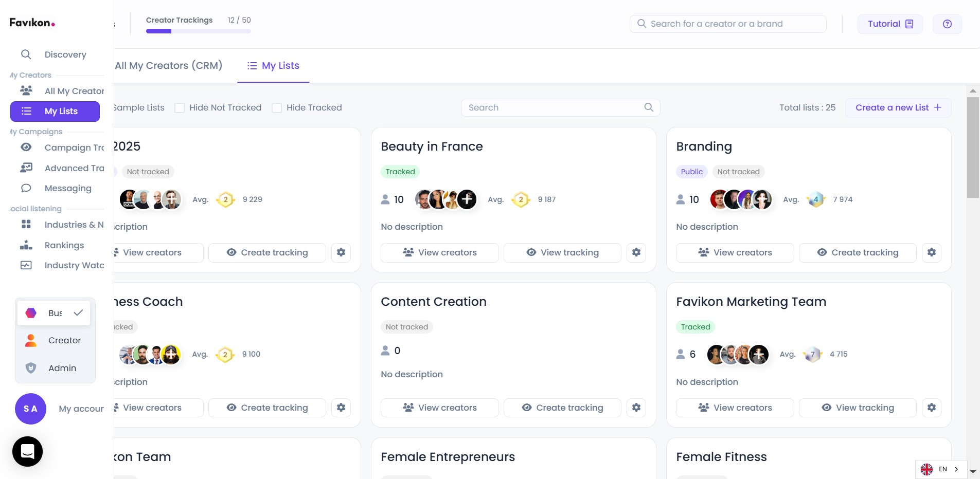The height and width of the screenshot is (479, 980).
Task: Click the Rankings podium icon
Action: click(x=26, y=245)
